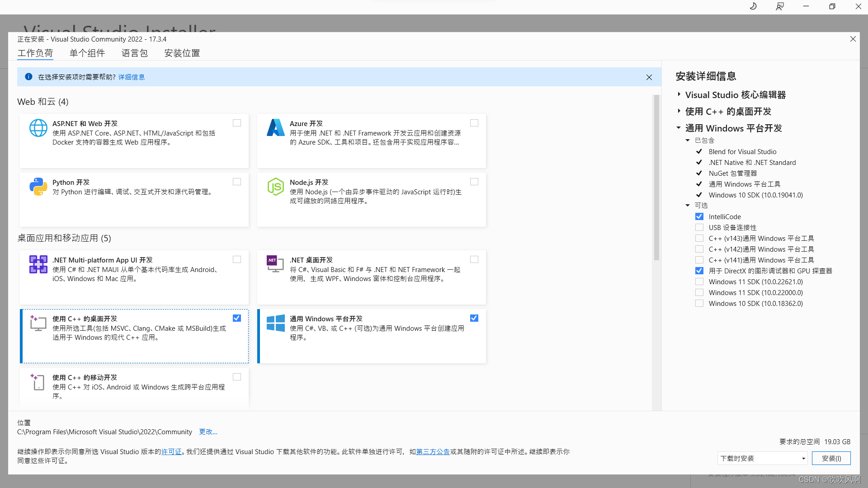Switch to the 工作负荷 tab
This screenshot has height=488, width=868.
pos(35,53)
